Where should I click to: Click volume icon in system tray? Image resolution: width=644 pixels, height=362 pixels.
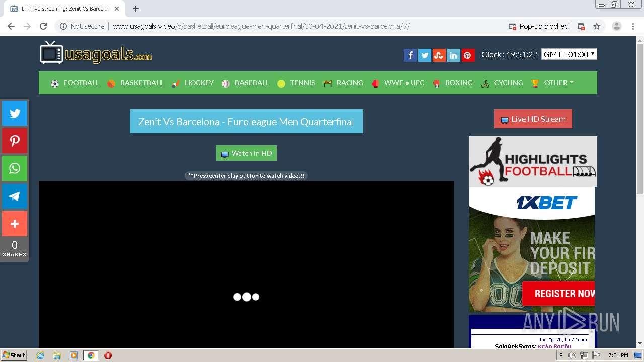pyautogui.click(x=572, y=355)
